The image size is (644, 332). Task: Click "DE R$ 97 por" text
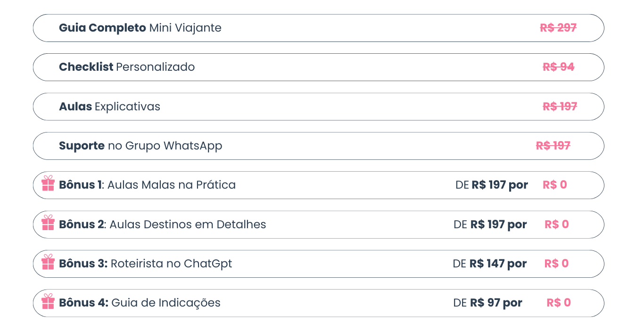[x=487, y=303]
